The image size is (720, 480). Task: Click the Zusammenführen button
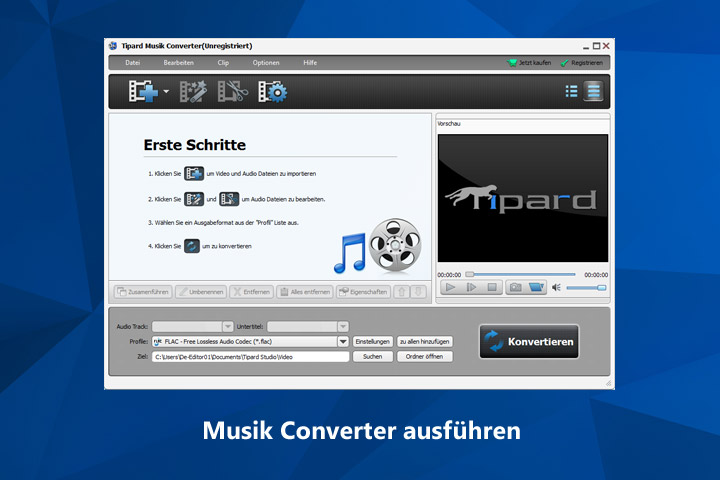coord(143,292)
